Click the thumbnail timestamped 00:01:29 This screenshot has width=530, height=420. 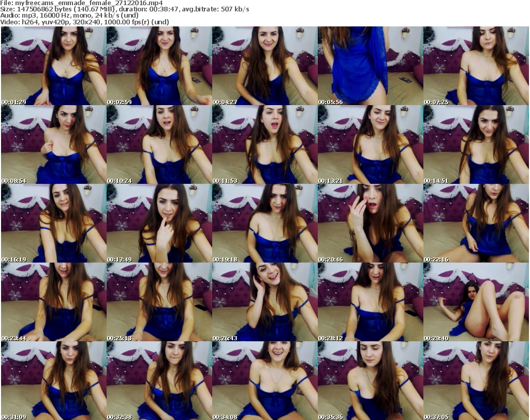point(53,66)
